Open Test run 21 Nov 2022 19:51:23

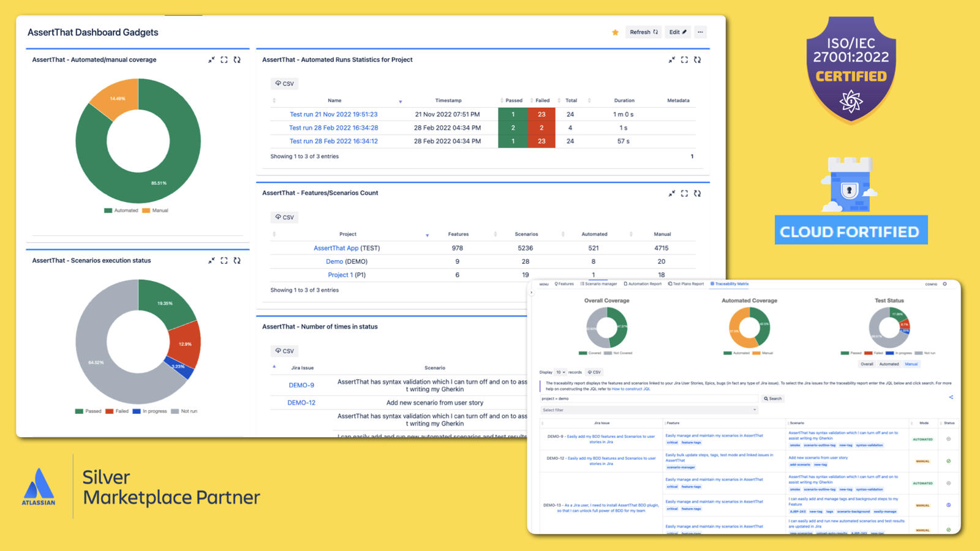pos(335,114)
